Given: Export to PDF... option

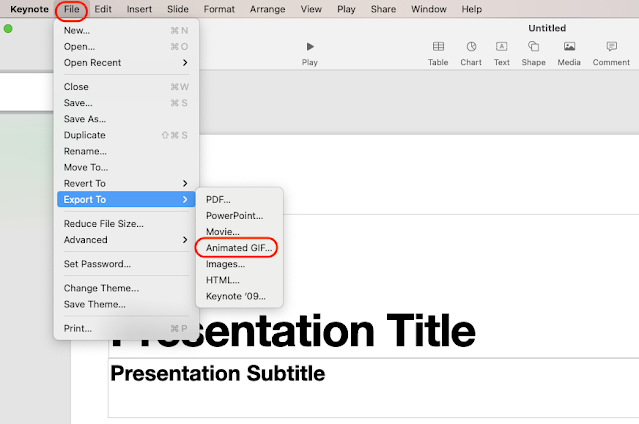Looking at the screenshot, I should click(x=239, y=199).
